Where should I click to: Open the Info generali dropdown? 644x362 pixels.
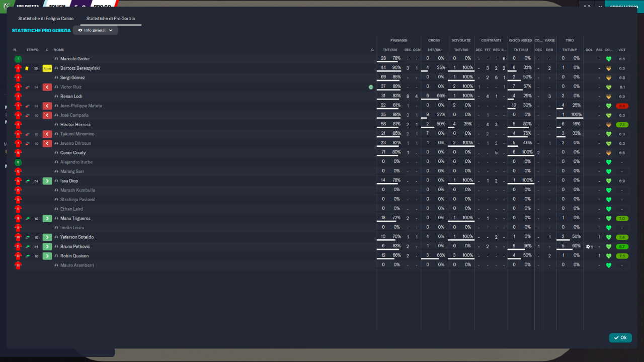tap(96, 30)
